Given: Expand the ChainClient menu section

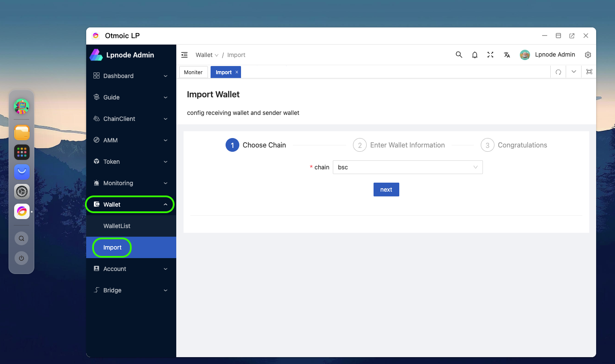Looking at the screenshot, I should (x=131, y=119).
